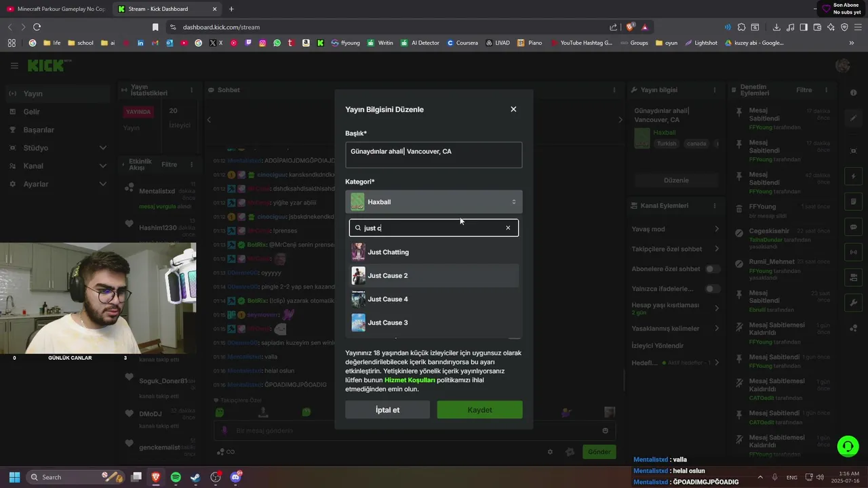This screenshot has width=868, height=488.
Task: Select Just Chatting from category results
Action: (434, 252)
